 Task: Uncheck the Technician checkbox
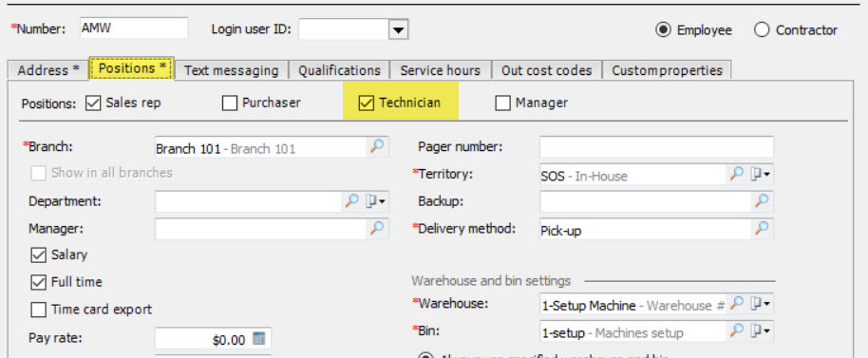coord(366,103)
